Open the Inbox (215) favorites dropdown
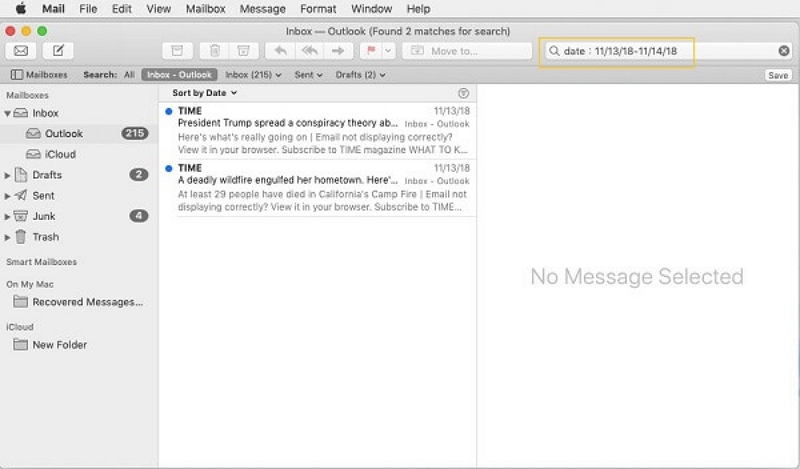The image size is (800, 469). point(253,75)
